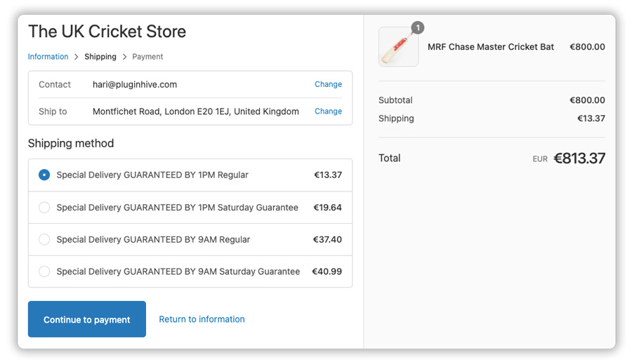Image resolution: width=632 pixels, height=364 pixels.
Task: Change the contact email address
Action: click(328, 84)
